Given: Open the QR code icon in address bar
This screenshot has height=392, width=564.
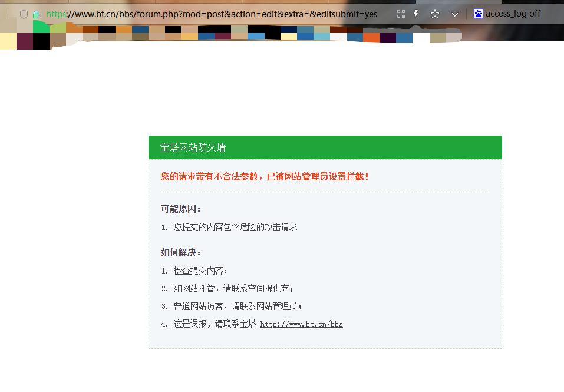Looking at the screenshot, I should 401,14.
